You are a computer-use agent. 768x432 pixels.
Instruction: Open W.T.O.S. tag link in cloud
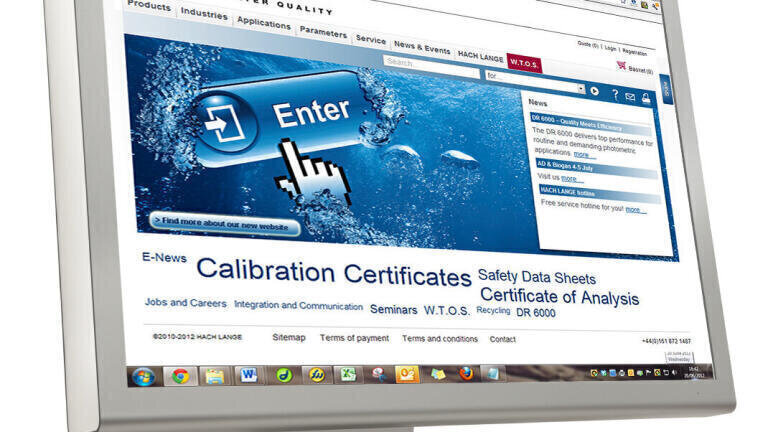(x=447, y=311)
